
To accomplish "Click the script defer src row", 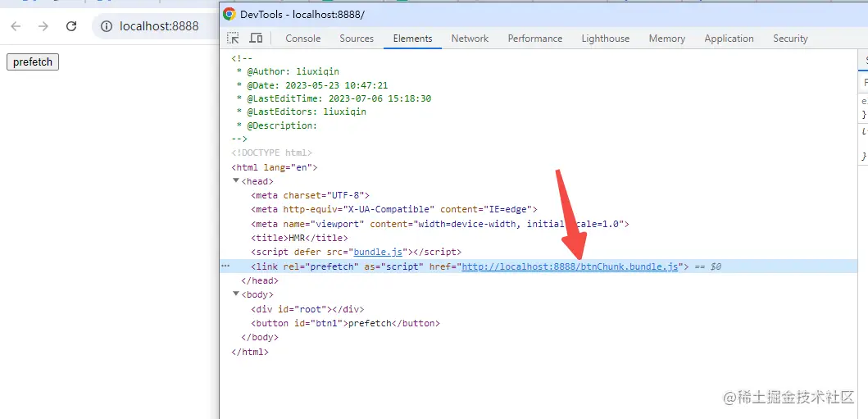I will [356, 253].
